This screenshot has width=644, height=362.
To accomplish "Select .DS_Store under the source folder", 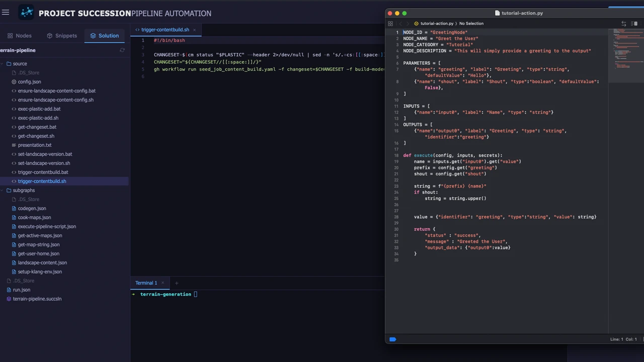I will point(29,73).
